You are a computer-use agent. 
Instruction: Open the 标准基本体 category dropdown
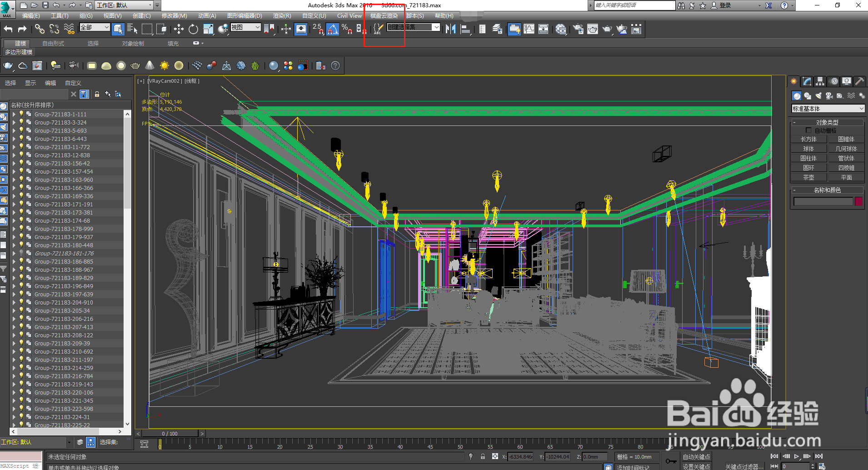click(828, 109)
